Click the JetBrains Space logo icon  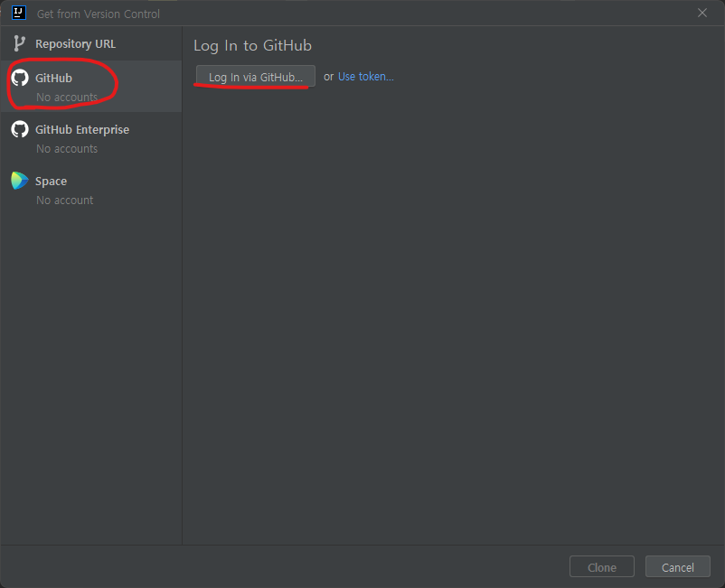20,181
